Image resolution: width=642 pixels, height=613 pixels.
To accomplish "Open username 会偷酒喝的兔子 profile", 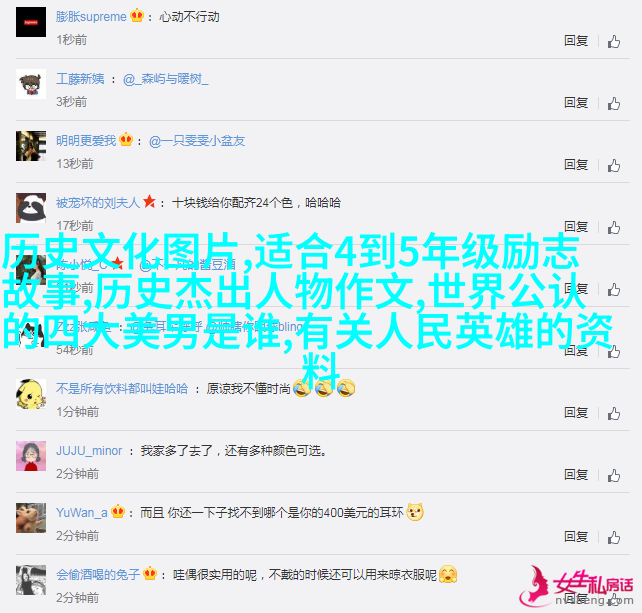I will (98, 575).
